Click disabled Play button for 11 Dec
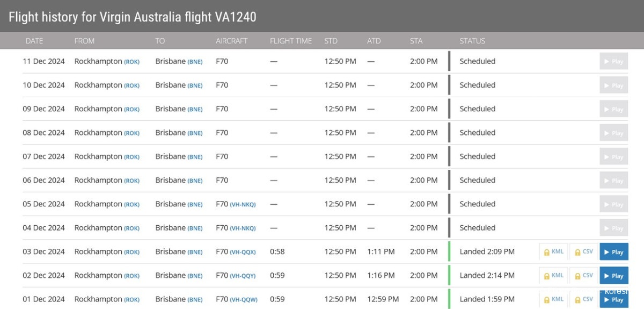This screenshot has height=309, width=644. [x=614, y=61]
